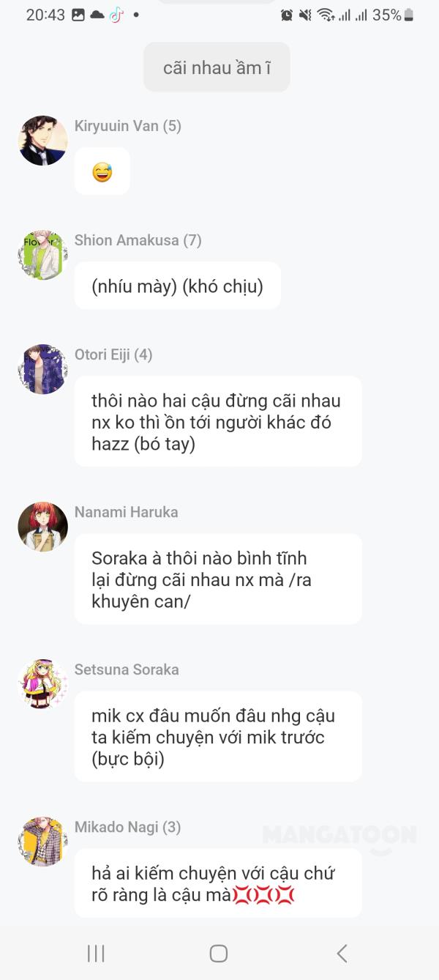The image size is (439, 980).
Task: Open Shion Amakusa's avatar picture
Action: 42,255
